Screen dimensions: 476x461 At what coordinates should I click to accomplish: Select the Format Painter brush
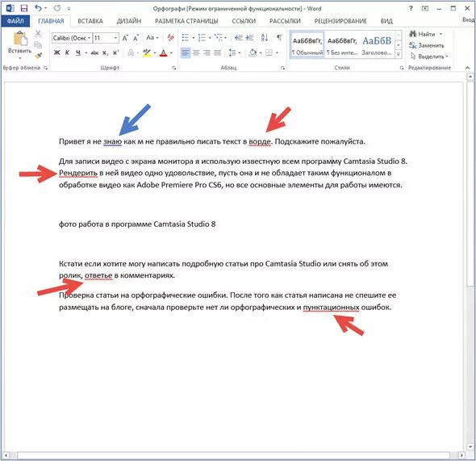pyautogui.click(x=38, y=56)
